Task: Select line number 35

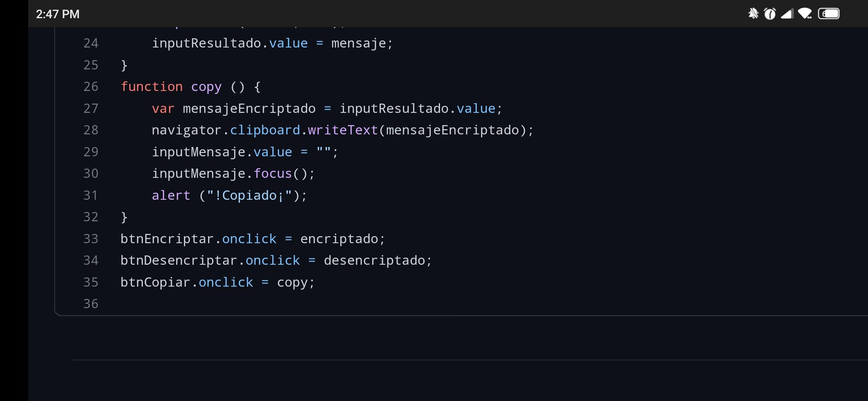Action: pyautogui.click(x=91, y=282)
